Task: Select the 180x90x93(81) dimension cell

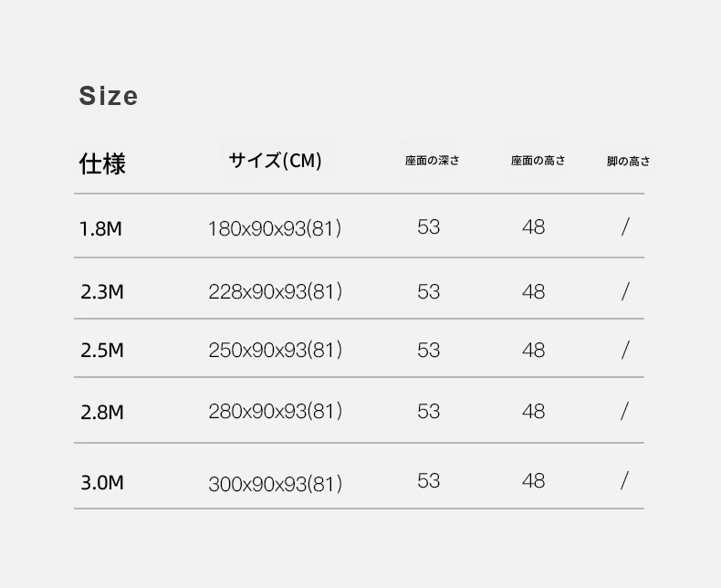Action: tap(275, 228)
